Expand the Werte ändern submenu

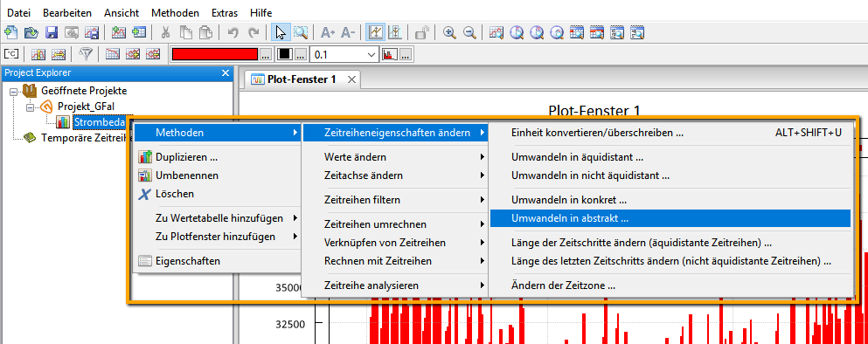tap(395, 157)
